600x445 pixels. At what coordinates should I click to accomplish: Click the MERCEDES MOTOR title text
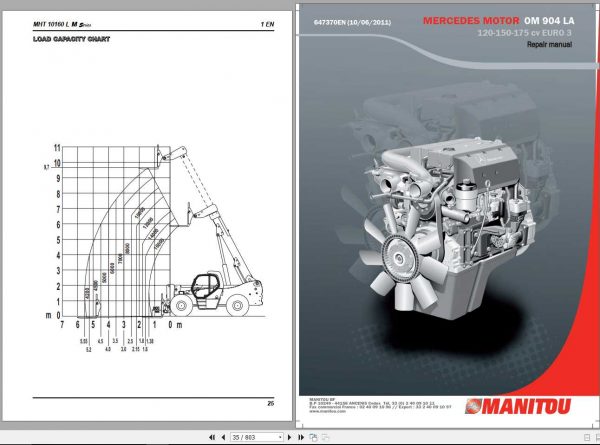coord(471,21)
